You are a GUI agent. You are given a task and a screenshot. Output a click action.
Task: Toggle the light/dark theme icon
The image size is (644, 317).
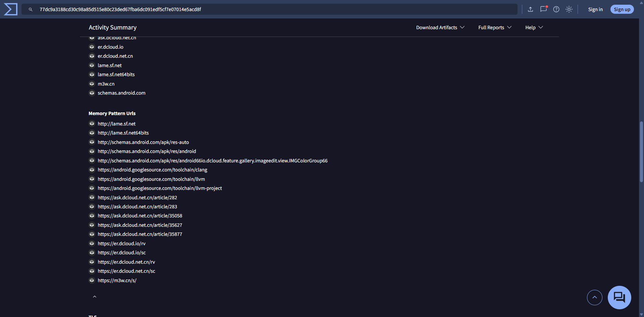[569, 9]
